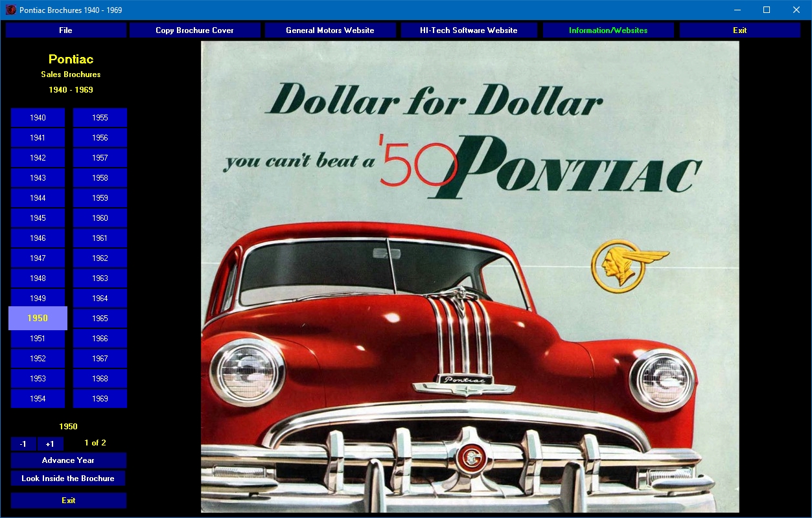View the 1964 brochure year
The height and width of the screenshot is (518, 812).
click(x=100, y=298)
